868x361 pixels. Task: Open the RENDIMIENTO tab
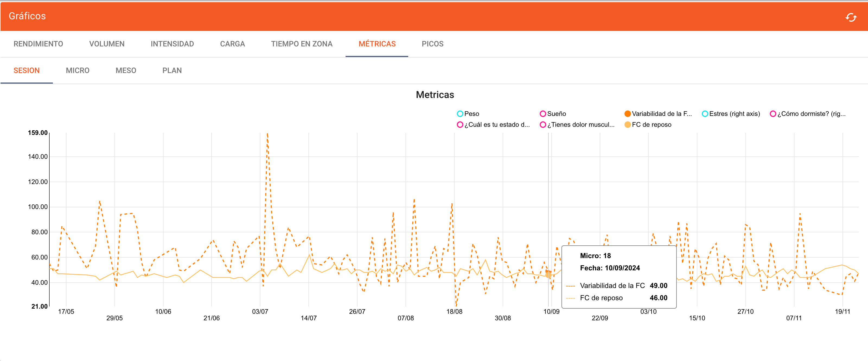tap(38, 44)
